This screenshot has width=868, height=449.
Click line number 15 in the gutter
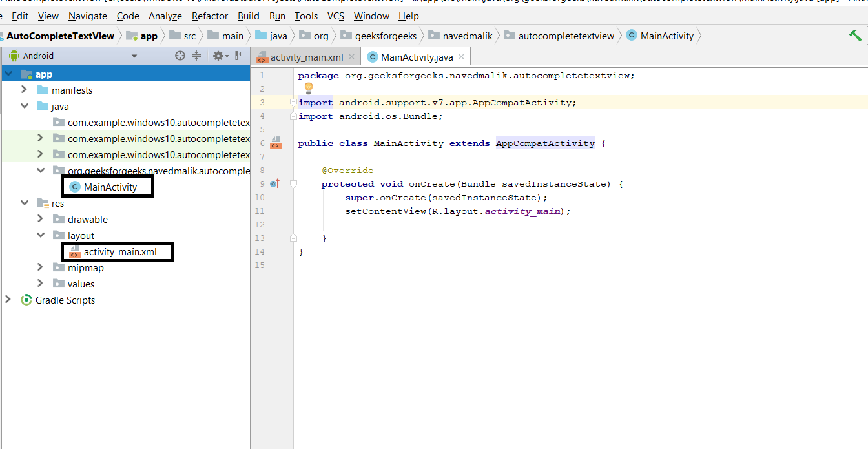(260, 266)
